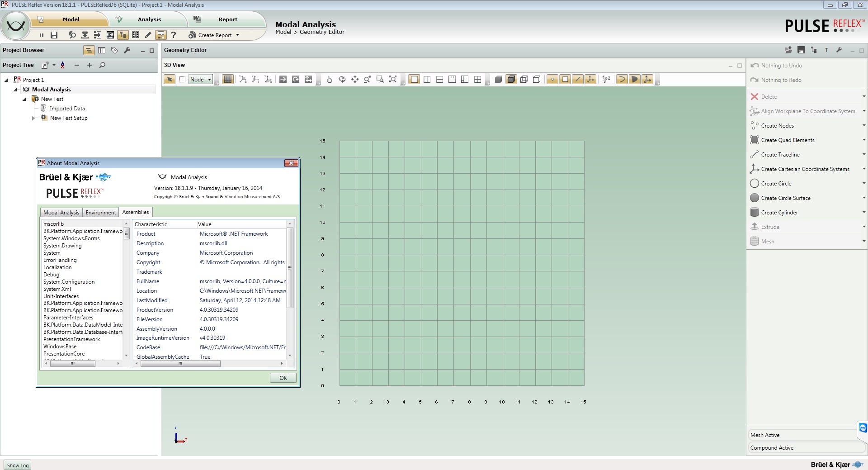Open the Project Browser wrench settings
This screenshot has height=470, width=868.
pos(127,50)
